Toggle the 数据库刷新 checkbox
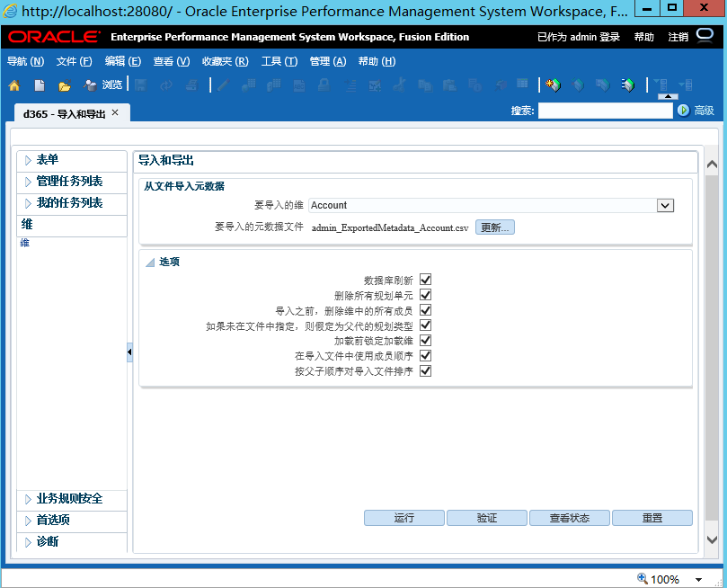The width and height of the screenshot is (727, 588). (x=425, y=280)
